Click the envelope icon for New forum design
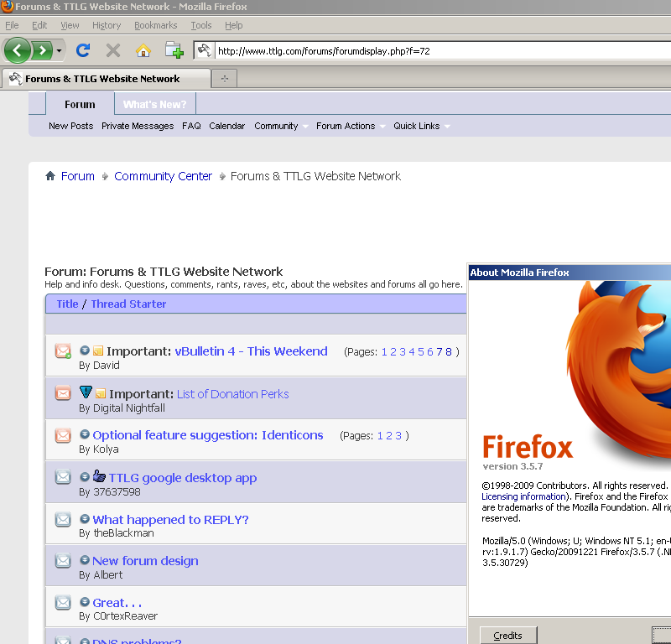 [x=63, y=560]
